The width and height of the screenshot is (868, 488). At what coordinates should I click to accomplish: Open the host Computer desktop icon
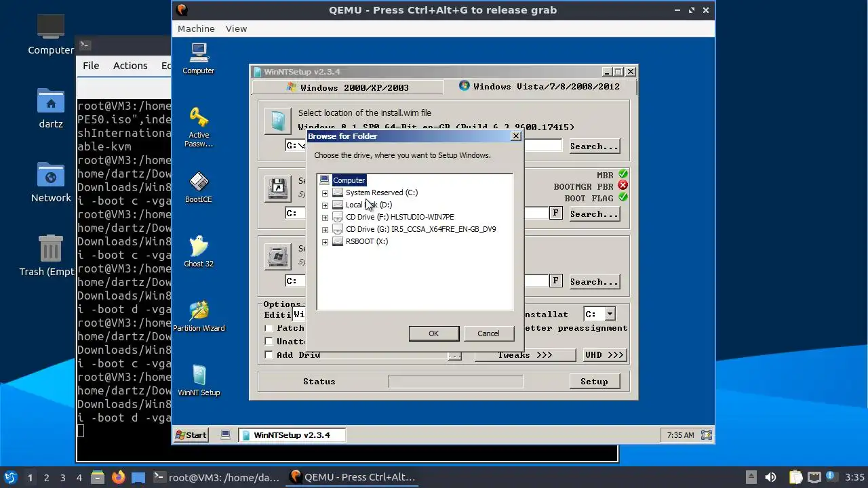pyautogui.click(x=51, y=34)
